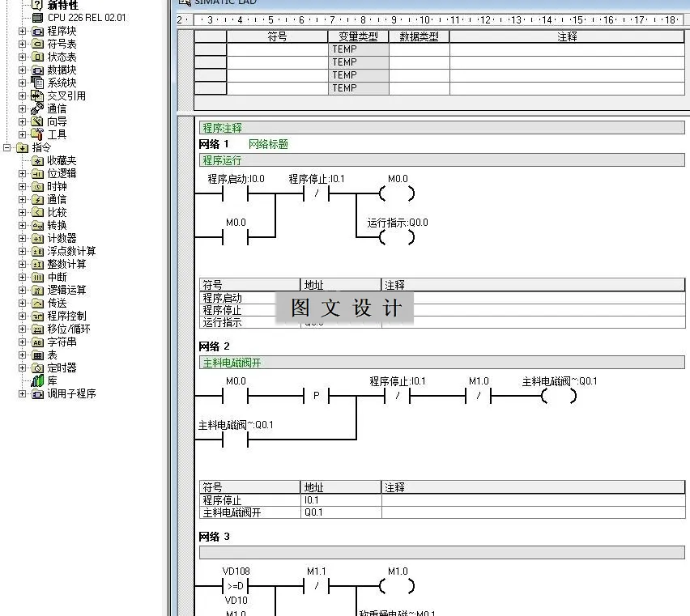Click the first TEMP variable type cell

[358, 49]
